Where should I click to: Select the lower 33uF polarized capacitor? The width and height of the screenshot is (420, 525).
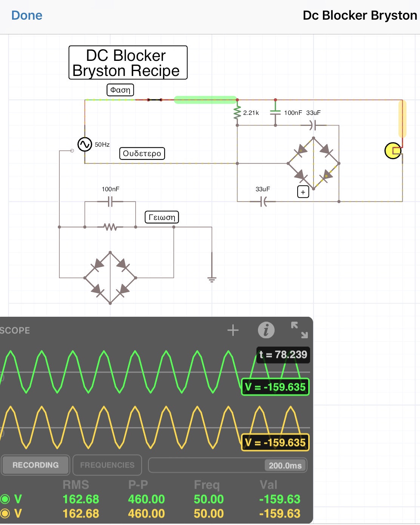coord(263,201)
